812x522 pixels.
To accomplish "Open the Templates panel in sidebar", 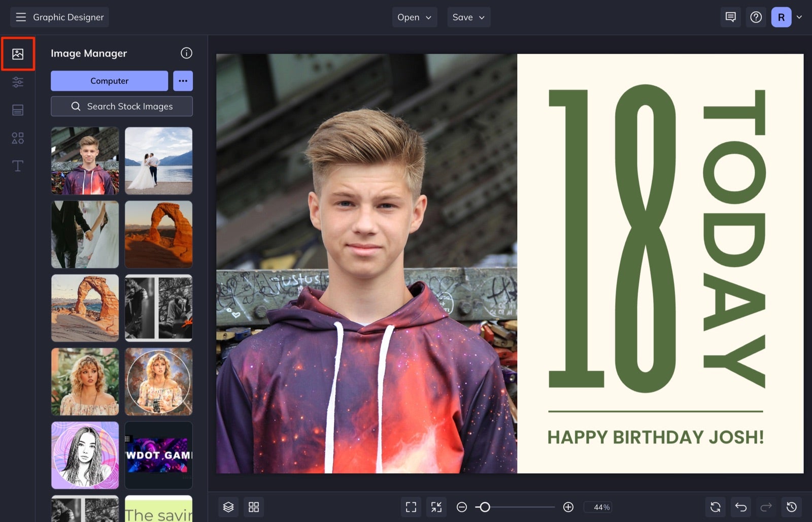I will pyautogui.click(x=18, y=110).
